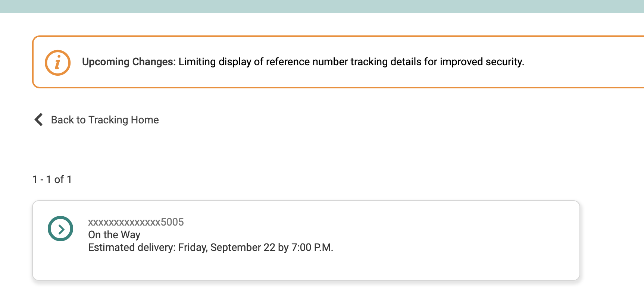Open the shipment ending in 5005
This screenshot has width=644, height=308.
coord(136,222)
